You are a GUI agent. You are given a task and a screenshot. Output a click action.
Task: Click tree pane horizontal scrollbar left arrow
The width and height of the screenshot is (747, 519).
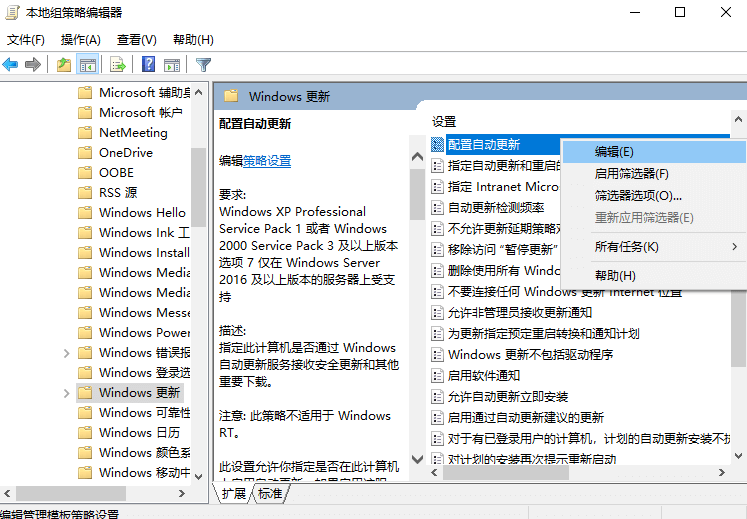click(7, 494)
